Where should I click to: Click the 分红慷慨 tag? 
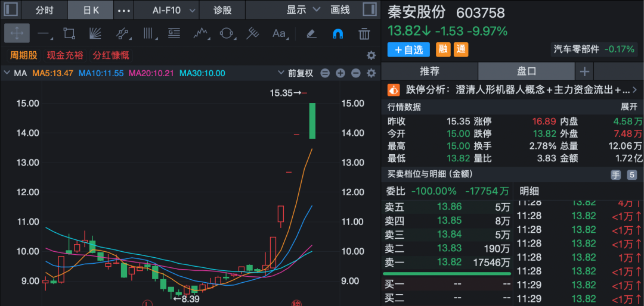(x=110, y=55)
